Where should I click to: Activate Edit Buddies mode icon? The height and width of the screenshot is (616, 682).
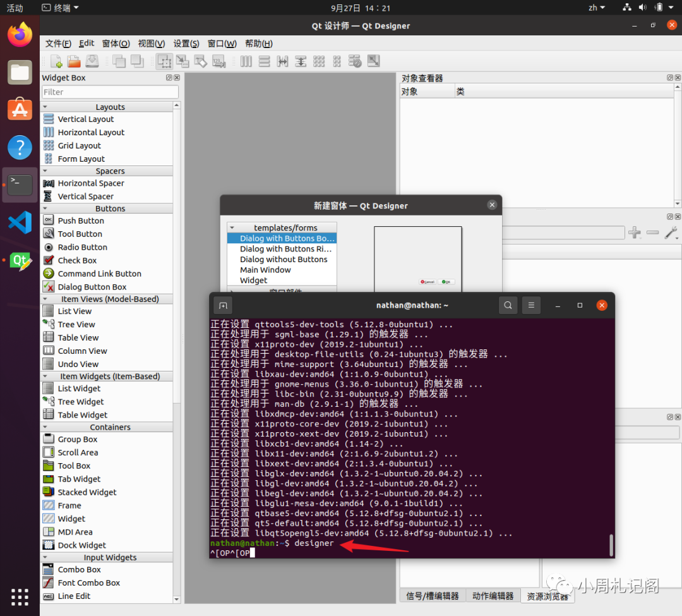[201, 61]
